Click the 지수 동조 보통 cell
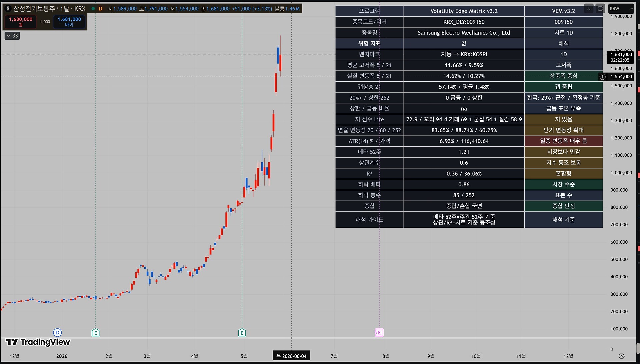 563,163
